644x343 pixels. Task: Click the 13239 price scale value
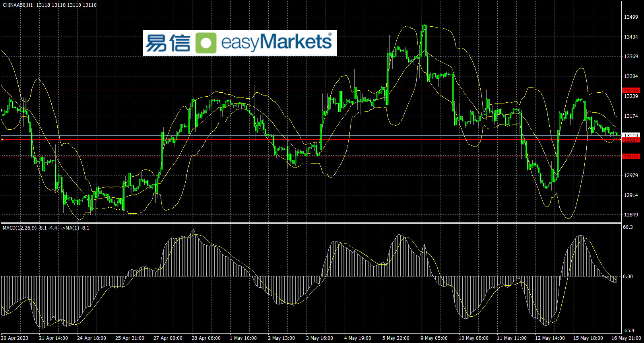click(x=631, y=96)
